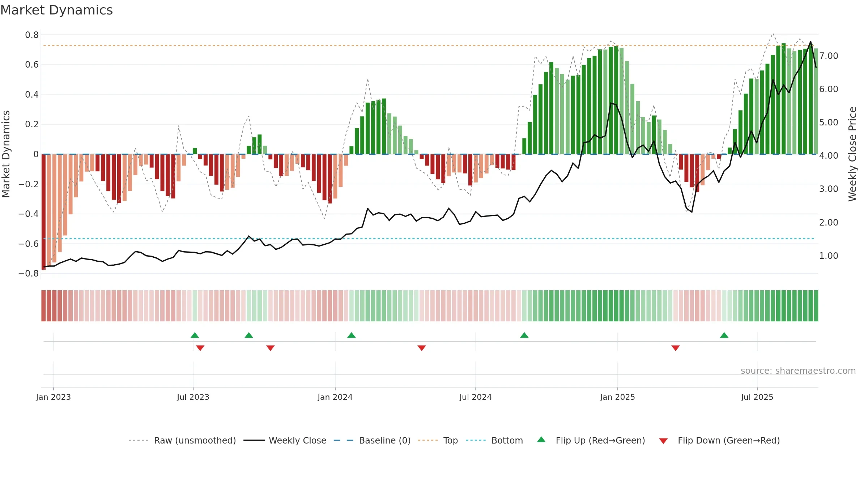Open the source: sharemaestro.com credit
The image size is (868, 488).
[x=798, y=371]
